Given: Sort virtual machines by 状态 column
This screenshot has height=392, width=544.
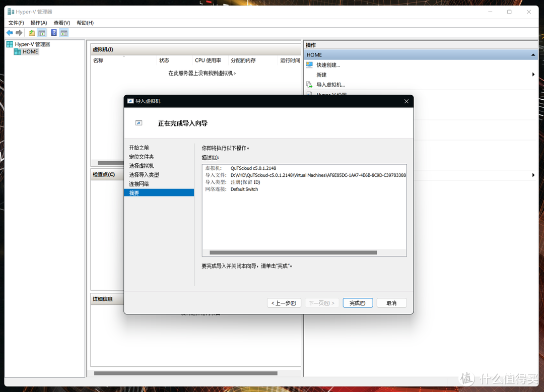Looking at the screenshot, I should [x=164, y=60].
